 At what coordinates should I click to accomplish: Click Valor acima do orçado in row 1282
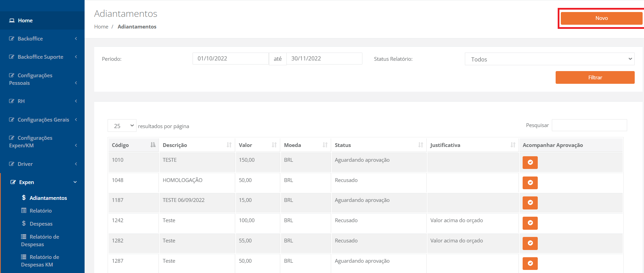[x=457, y=241]
